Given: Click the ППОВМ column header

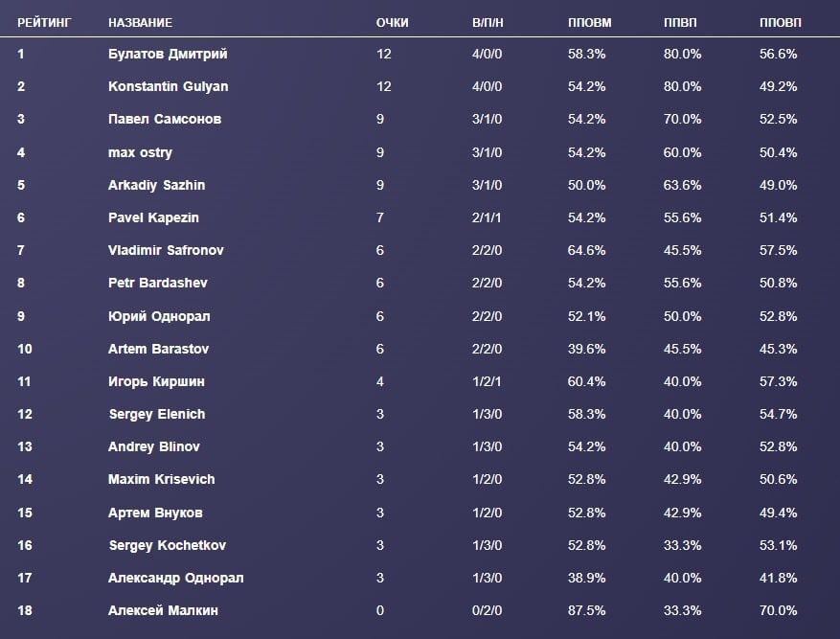Looking at the screenshot, I should [x=589, y=22].
